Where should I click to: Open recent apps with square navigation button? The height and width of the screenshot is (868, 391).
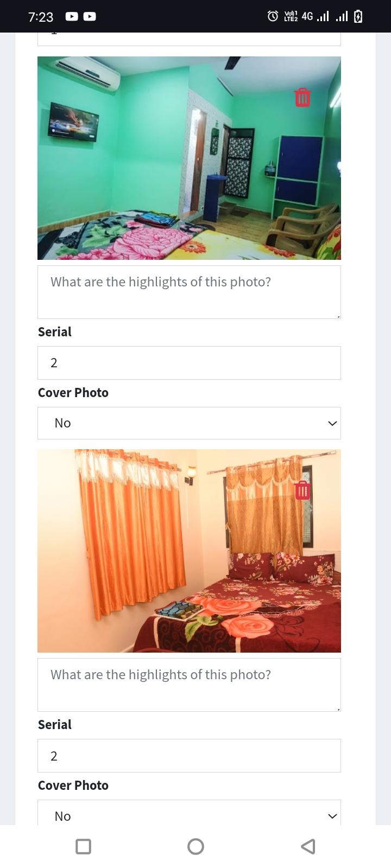tap(83, 846)
